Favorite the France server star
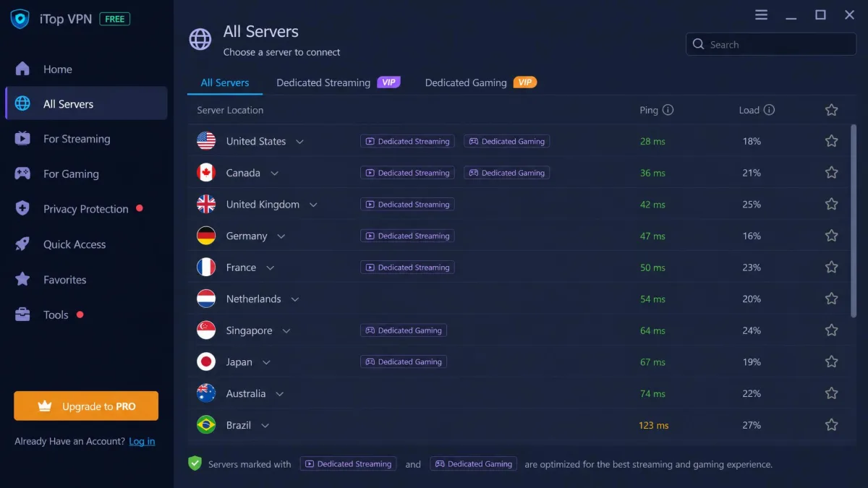Image resolution: width=868 pixels, height=488 pixels. pos(832,267)
